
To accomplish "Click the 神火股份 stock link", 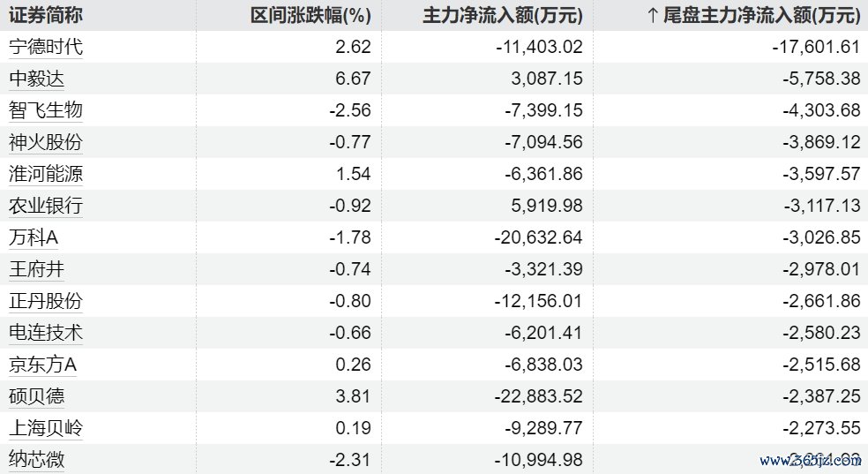I will [45, 142].
